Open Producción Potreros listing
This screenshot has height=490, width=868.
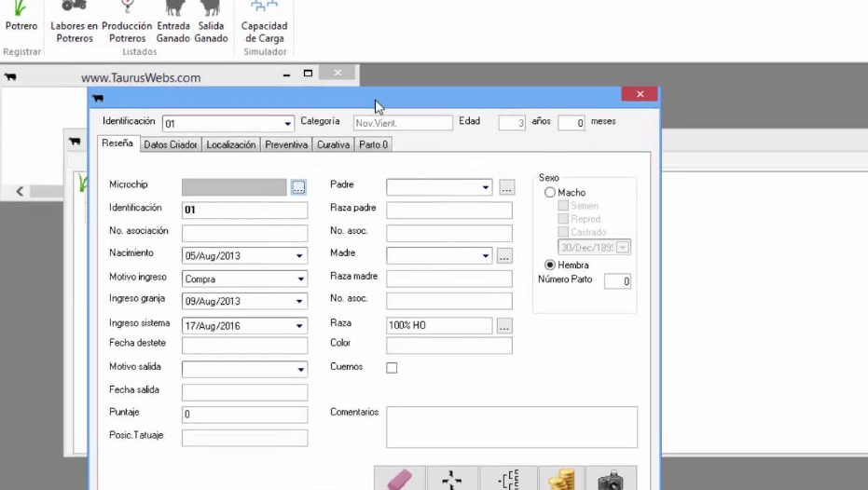[127, 22]
